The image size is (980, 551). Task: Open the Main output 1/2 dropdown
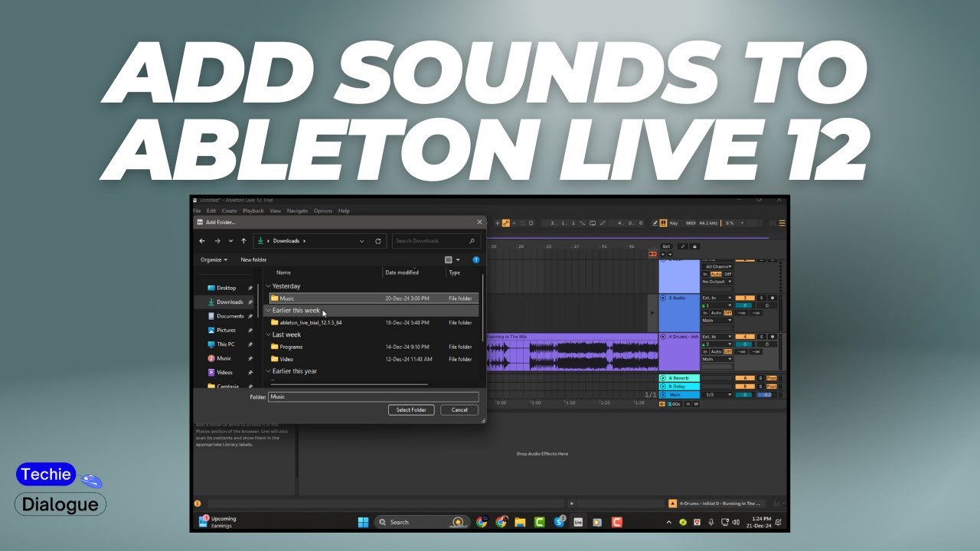[x=717, y=395]
